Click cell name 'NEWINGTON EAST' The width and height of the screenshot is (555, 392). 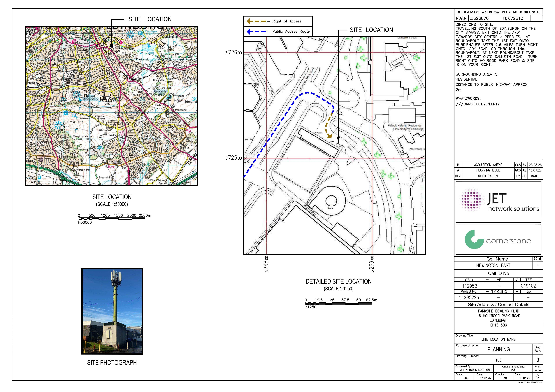[x=493, y=265]
